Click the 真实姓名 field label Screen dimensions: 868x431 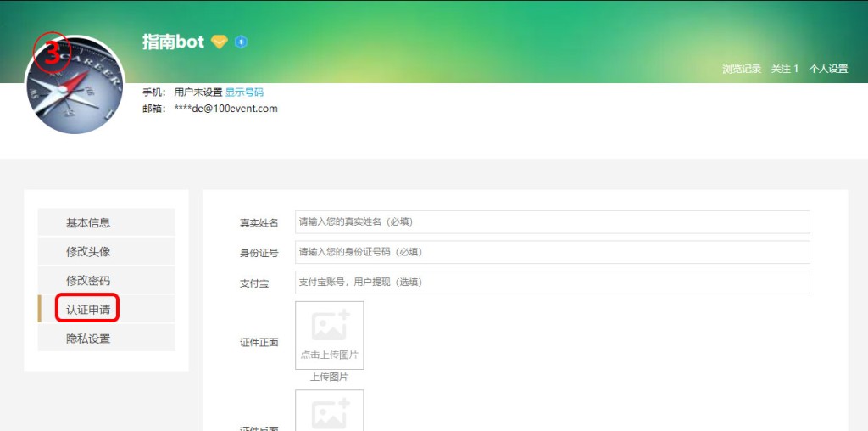click(259, 222)
